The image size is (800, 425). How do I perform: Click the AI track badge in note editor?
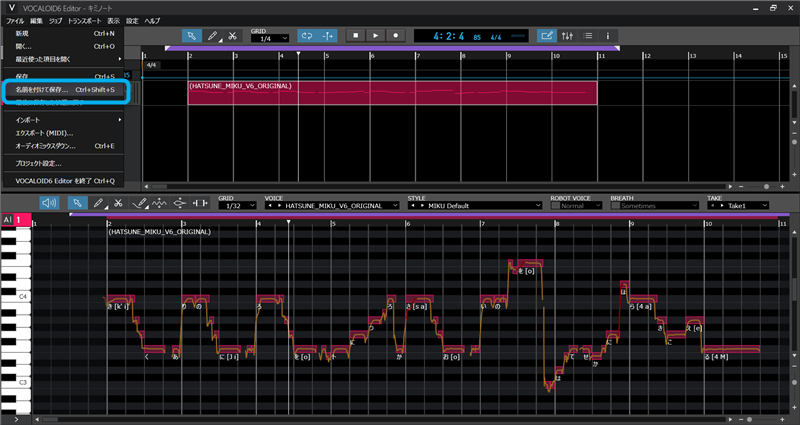(7, 219)
